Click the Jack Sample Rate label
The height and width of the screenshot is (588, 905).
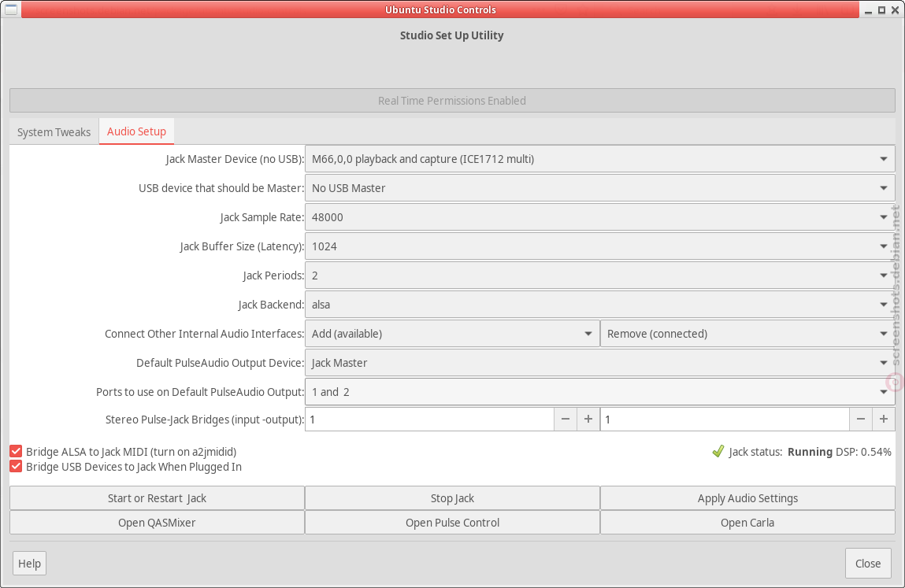pos(262,217)
